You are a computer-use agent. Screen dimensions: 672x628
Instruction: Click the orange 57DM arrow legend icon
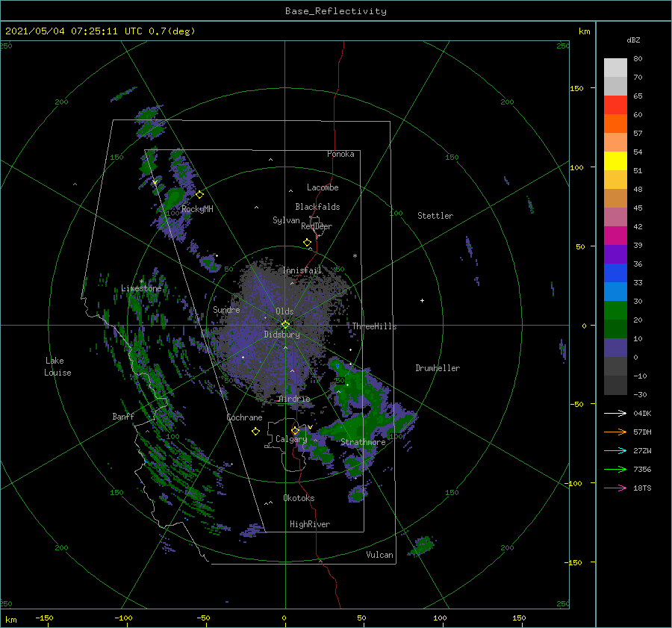[x=615, y=432]
